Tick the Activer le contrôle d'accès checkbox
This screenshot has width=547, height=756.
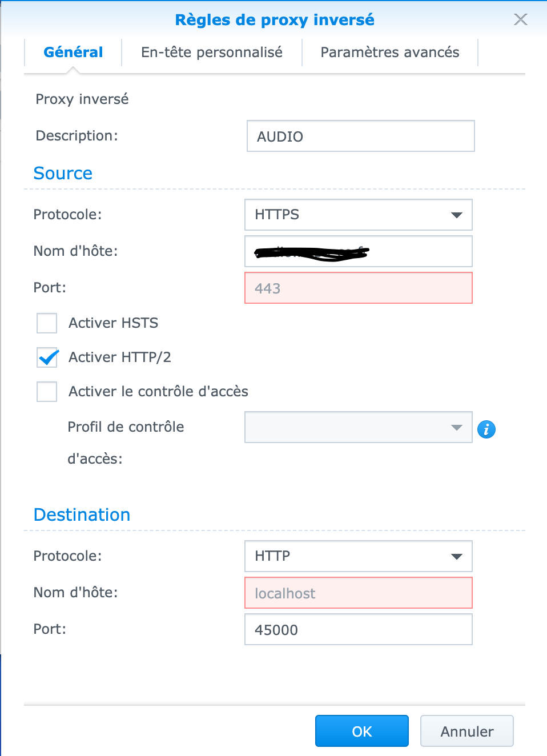click(x=47, y=392)
